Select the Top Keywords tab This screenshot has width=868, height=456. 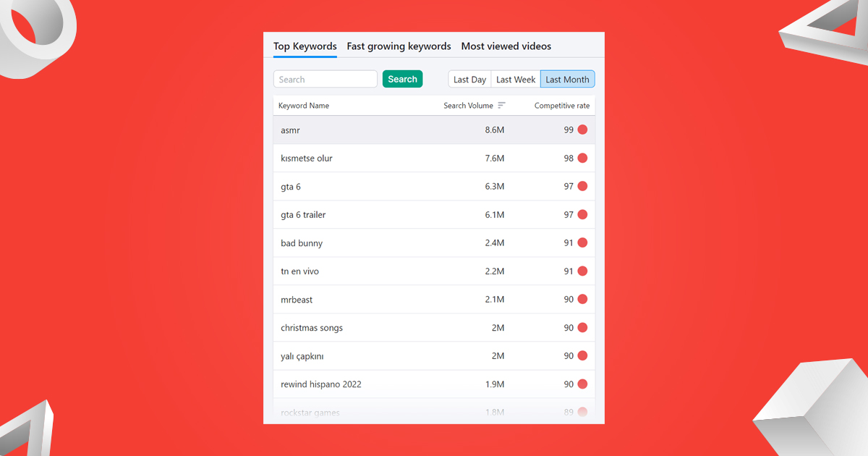[305, 46]
